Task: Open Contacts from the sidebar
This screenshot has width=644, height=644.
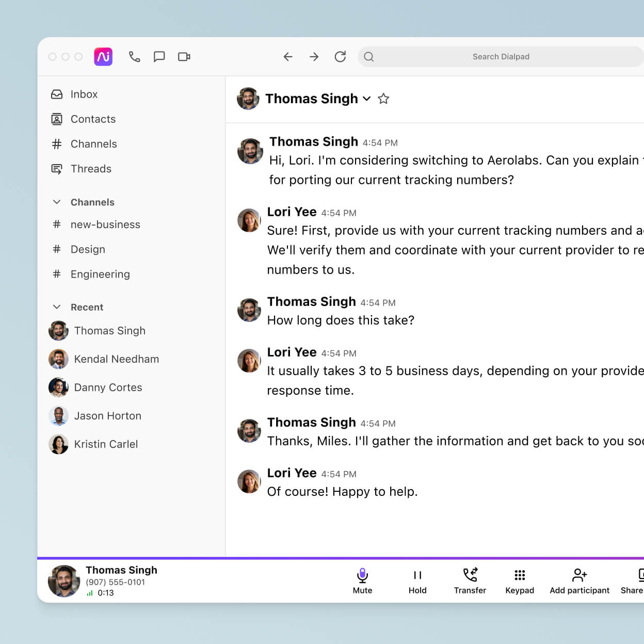Action: (93, 119)
